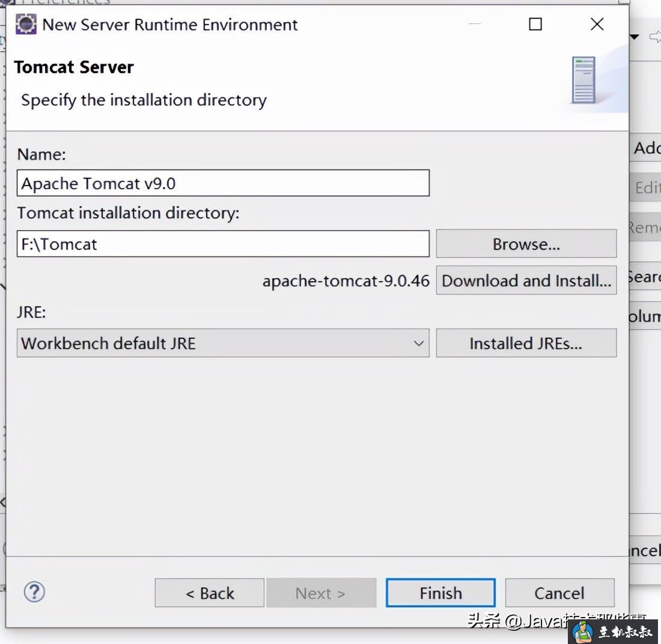The height and width of the screenshot is (644, 661).
Task: Click the Tomcat installation directory field
Action: [x=223, y=244]
